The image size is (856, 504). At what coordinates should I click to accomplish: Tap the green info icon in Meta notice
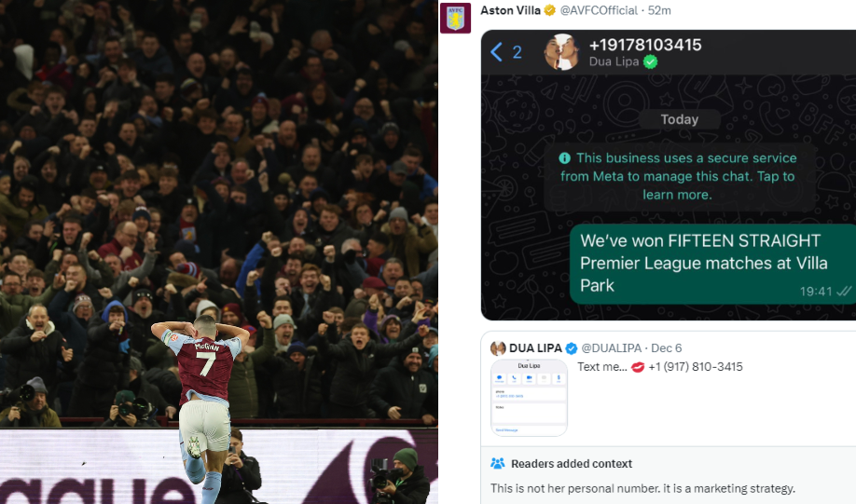[564, 158]
